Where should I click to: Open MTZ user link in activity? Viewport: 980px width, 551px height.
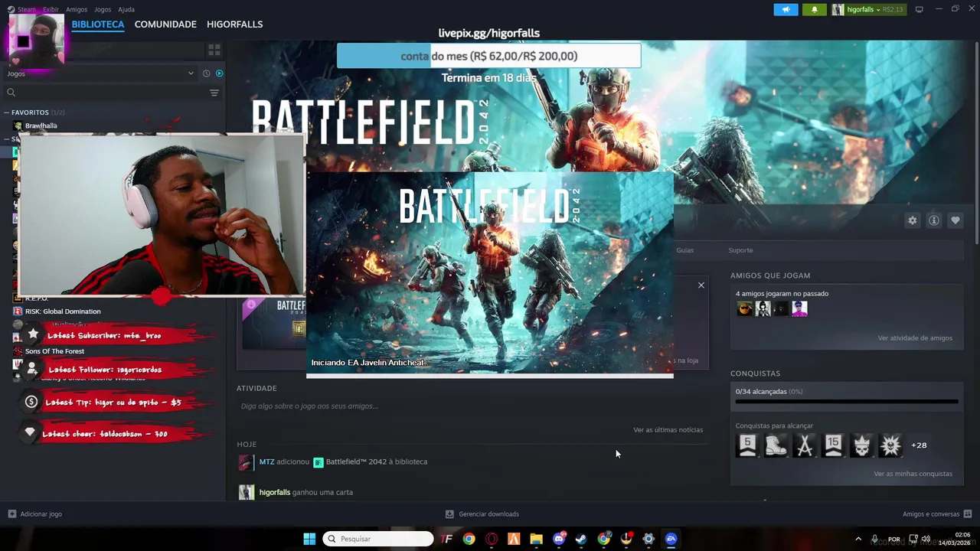(266, 462)
